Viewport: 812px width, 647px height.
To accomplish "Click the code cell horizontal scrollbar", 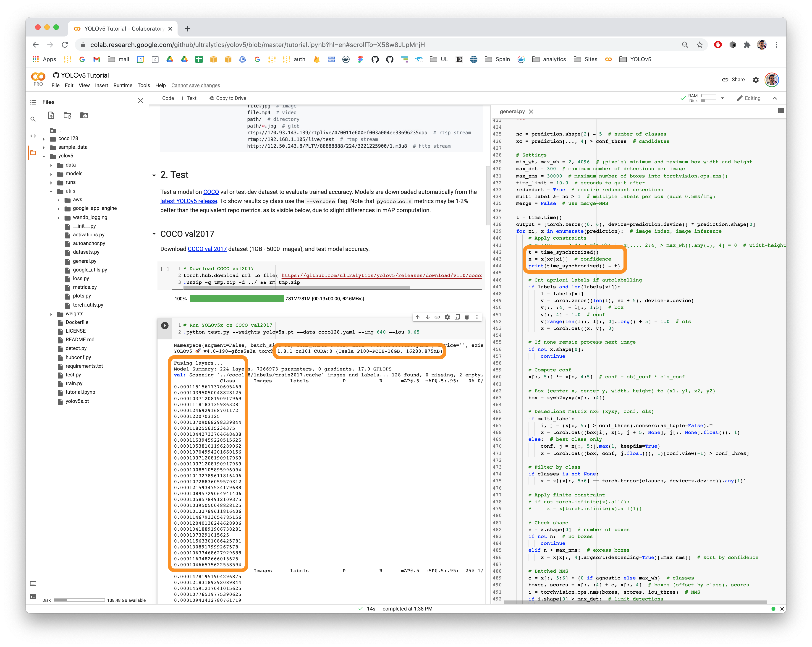I will point(297,288).
